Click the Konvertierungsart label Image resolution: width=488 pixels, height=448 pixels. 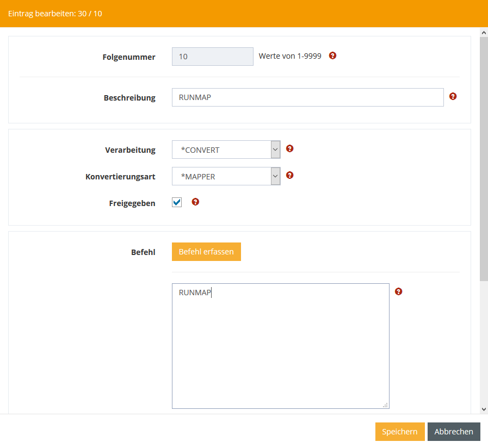click(120, 177)
